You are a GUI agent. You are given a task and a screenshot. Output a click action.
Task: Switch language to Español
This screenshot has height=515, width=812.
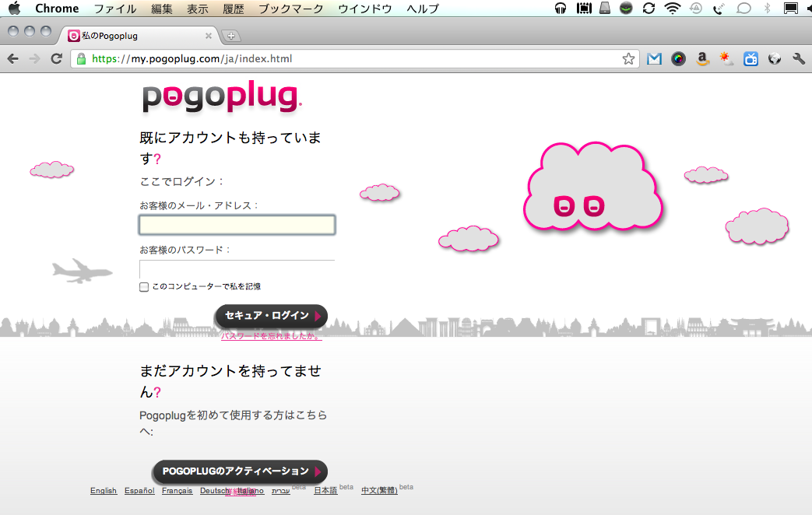tap(139, 491)
